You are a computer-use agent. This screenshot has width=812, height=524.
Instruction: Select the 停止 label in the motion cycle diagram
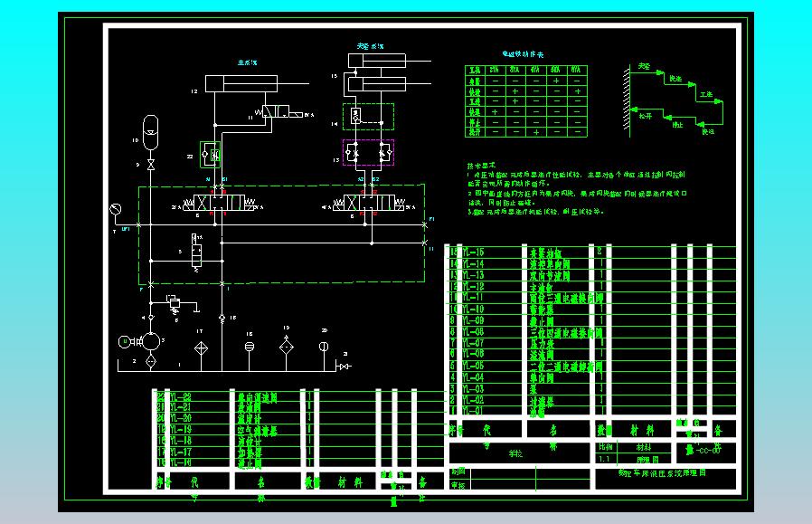pos(678,124)
